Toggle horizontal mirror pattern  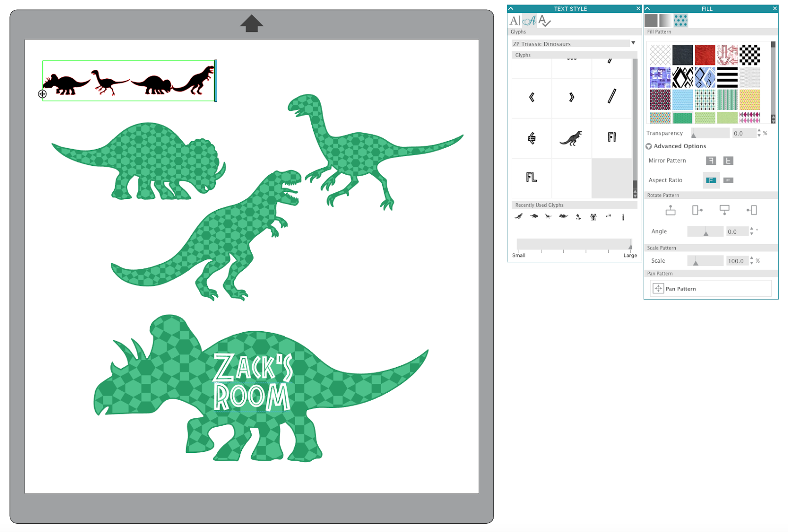coord(710,160)
